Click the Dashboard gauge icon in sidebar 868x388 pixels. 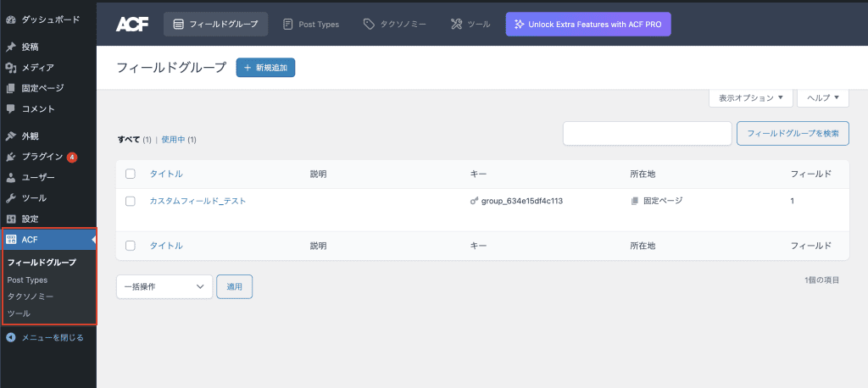point(10,20)
